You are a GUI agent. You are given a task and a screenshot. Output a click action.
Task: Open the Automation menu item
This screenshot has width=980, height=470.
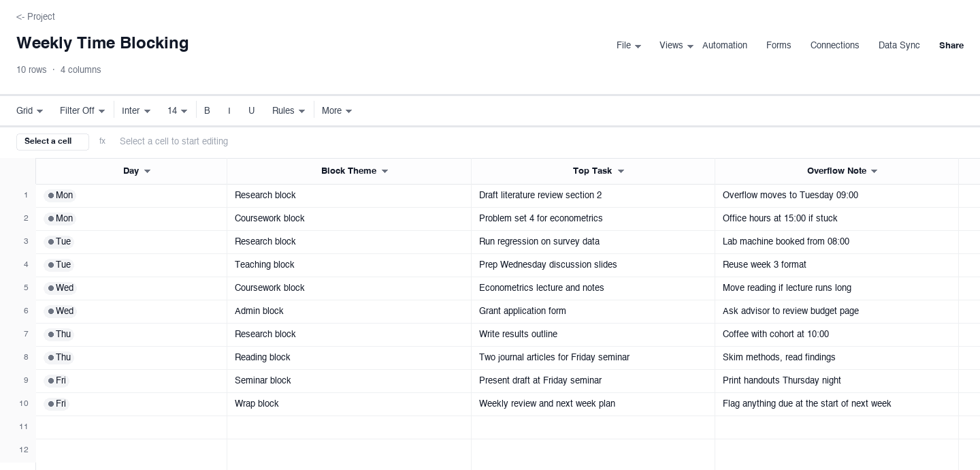pos(725,46)
